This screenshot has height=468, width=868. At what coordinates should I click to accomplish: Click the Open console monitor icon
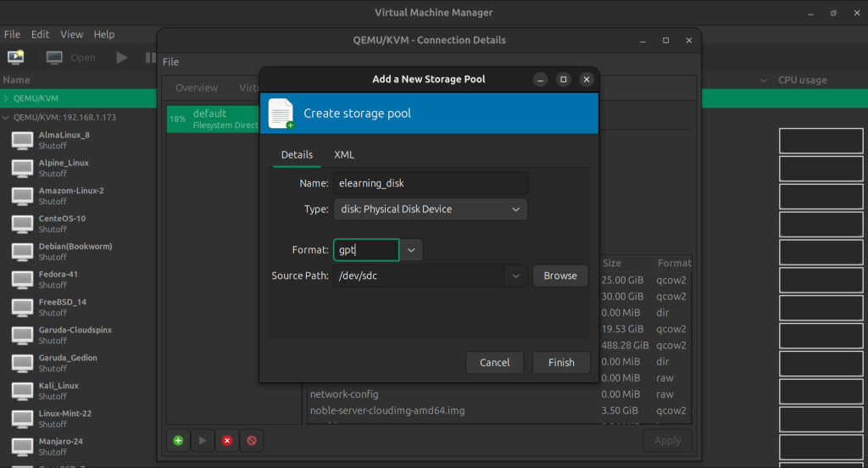click(54, 58)
